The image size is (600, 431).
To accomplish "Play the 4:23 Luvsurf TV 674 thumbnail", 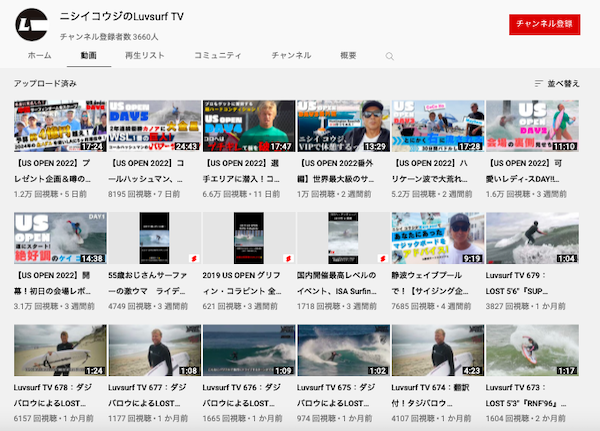I will coord(438,350).
